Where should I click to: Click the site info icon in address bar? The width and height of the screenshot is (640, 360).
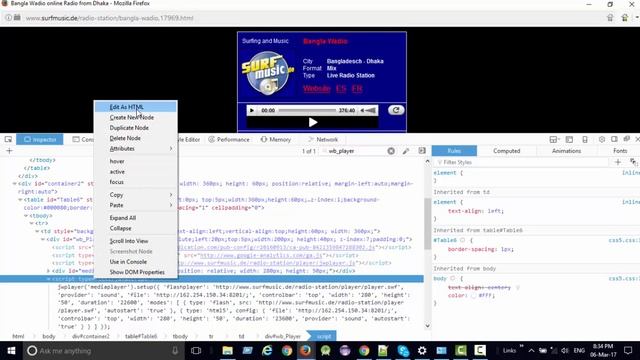(8, 18)
